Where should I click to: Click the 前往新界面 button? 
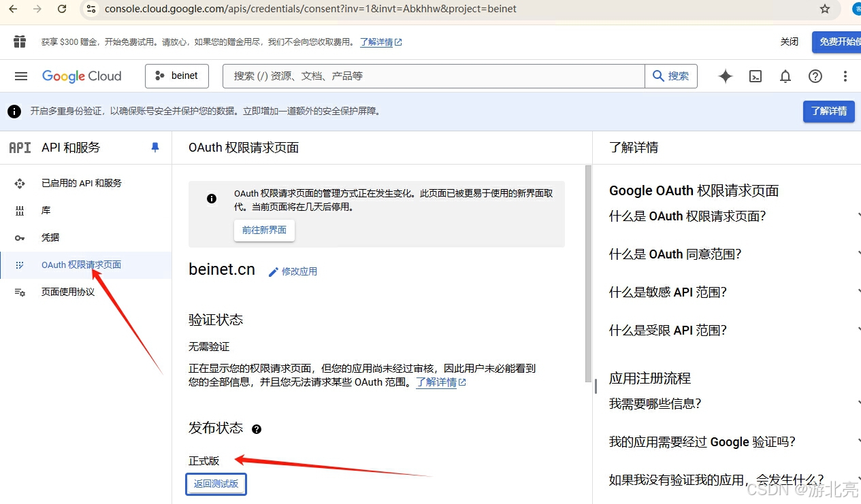coord(264,230)
